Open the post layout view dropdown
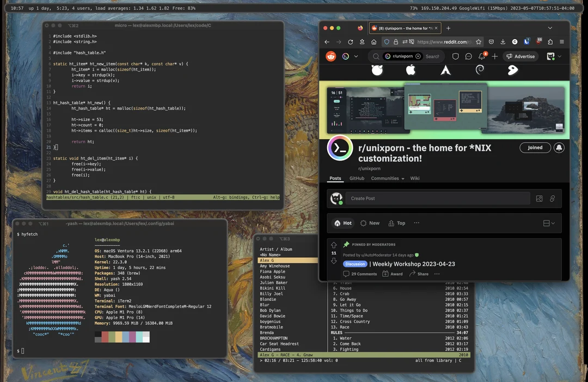 549,223
